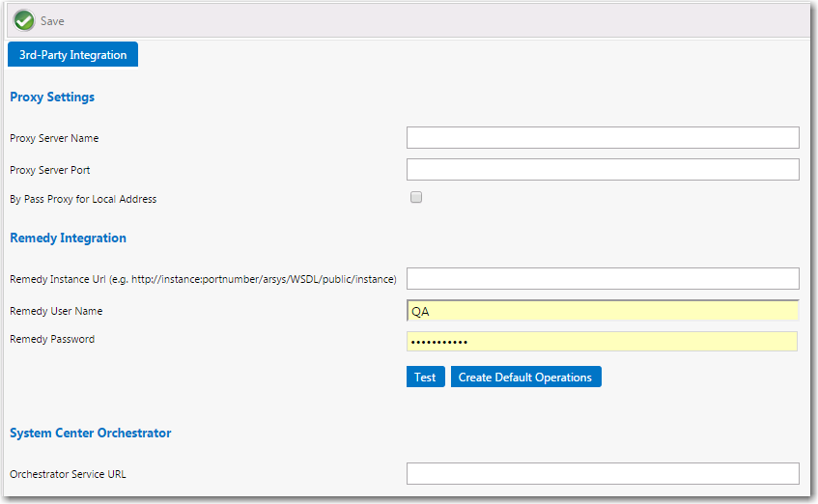The image size is (818, 504).
Task: Click the Orchestrator Service URL input field
Action: [603, 473]
